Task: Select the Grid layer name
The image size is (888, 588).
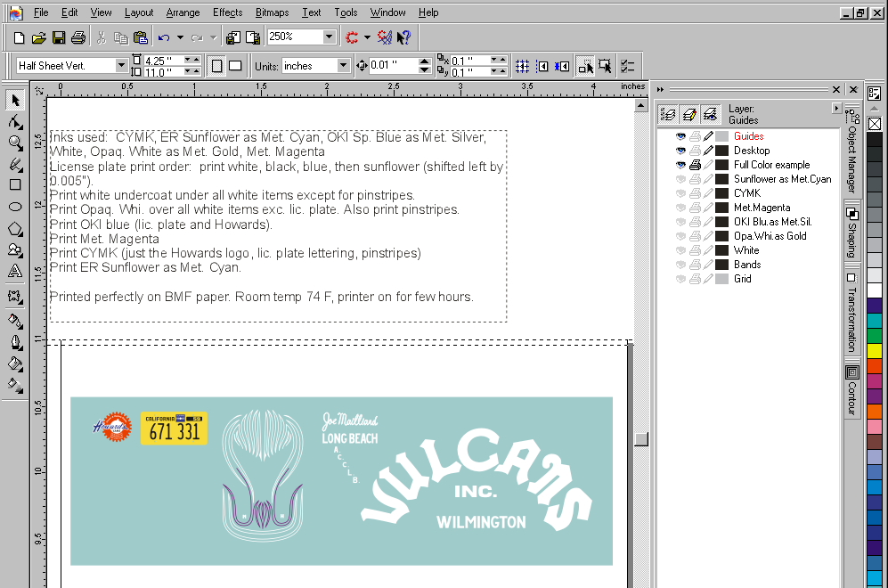Action: point(743,279)
